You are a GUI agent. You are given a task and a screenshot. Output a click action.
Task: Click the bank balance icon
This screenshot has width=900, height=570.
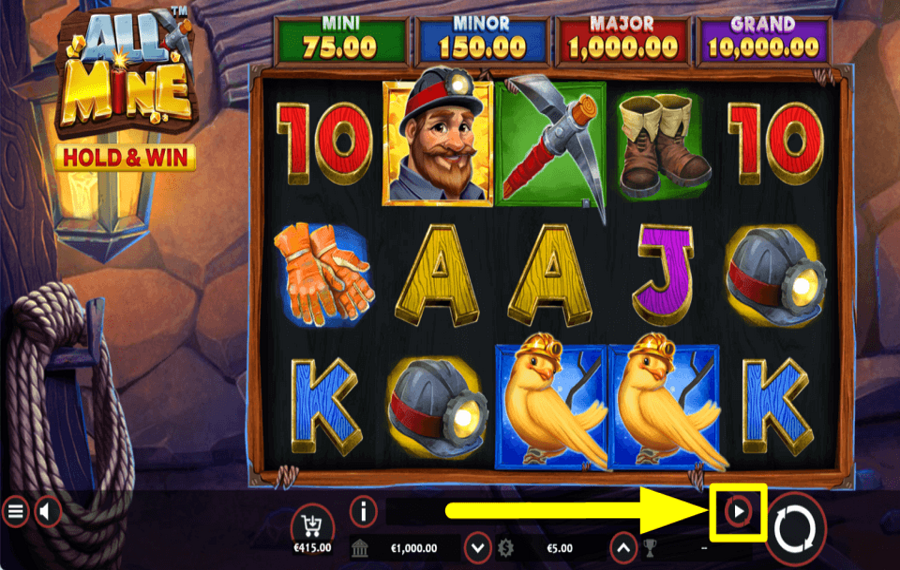tap(360, 548)
